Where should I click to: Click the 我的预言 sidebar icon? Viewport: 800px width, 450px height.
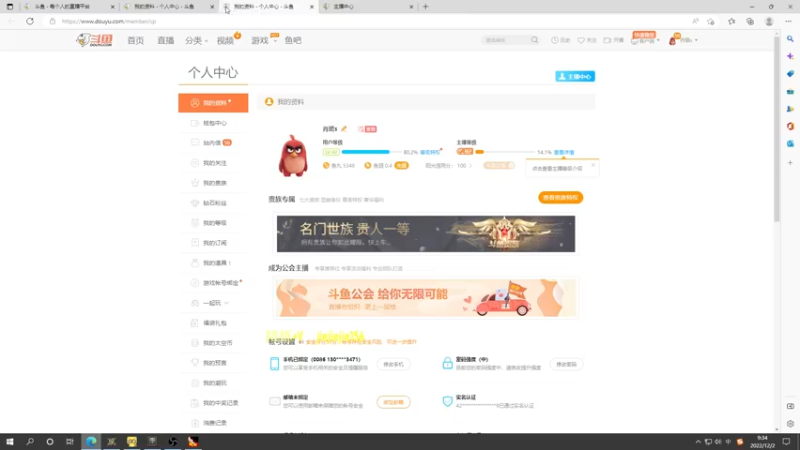pos(195,363)
